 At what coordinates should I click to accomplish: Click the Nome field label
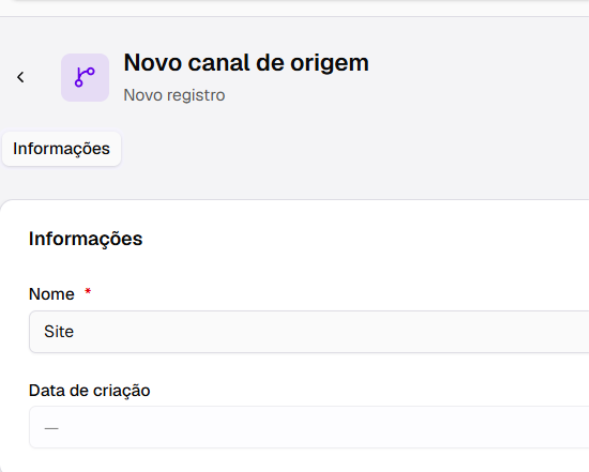coord(52,294)
